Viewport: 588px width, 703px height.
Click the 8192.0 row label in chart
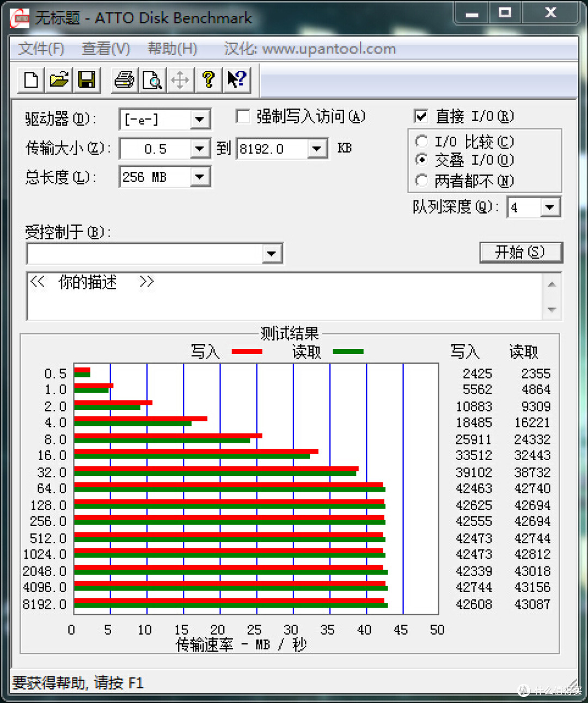click(45, 604)
